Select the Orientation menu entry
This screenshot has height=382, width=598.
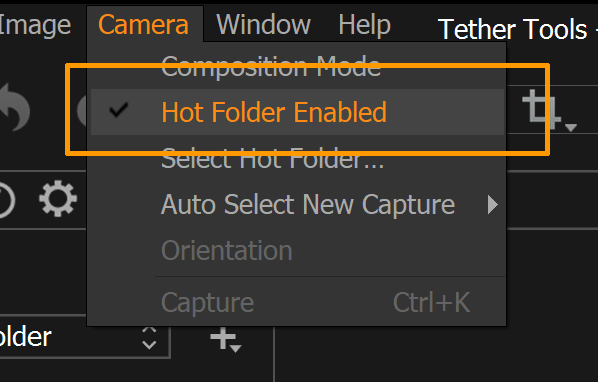(227, 251)
